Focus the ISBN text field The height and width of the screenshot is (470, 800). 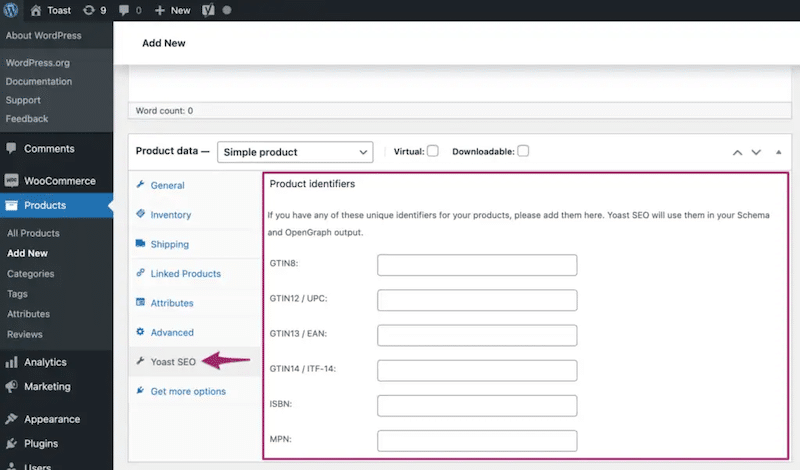[477, 405]
